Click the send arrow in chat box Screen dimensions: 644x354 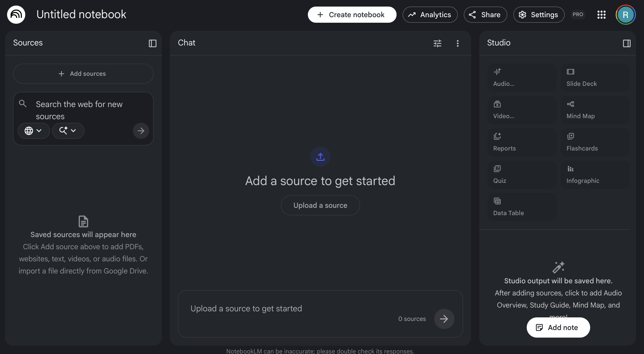[x=444, y=319]
